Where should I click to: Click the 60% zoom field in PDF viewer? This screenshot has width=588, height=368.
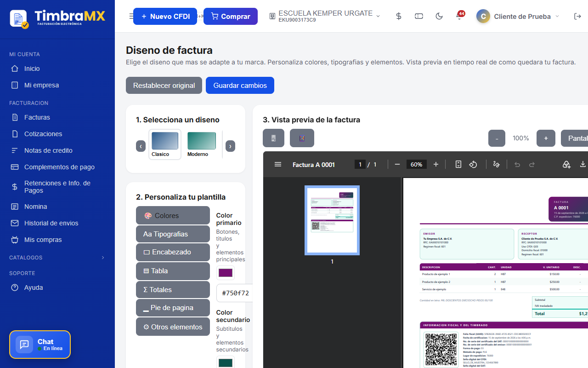click(x=417, y=164)
